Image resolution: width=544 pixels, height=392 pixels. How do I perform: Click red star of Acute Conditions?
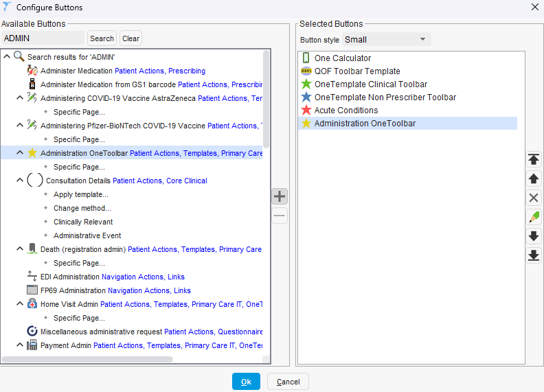(x=306, y=110)
